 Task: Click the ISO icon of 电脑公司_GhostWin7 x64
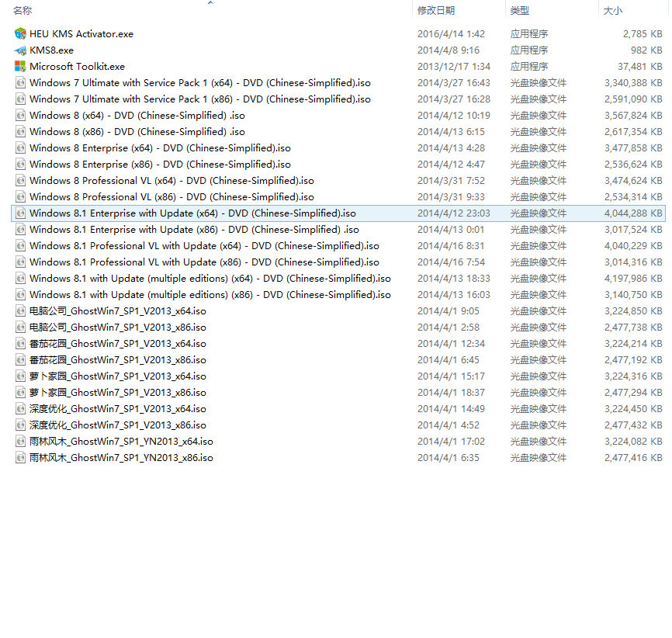pyautogui.click(x=20, y=311)
